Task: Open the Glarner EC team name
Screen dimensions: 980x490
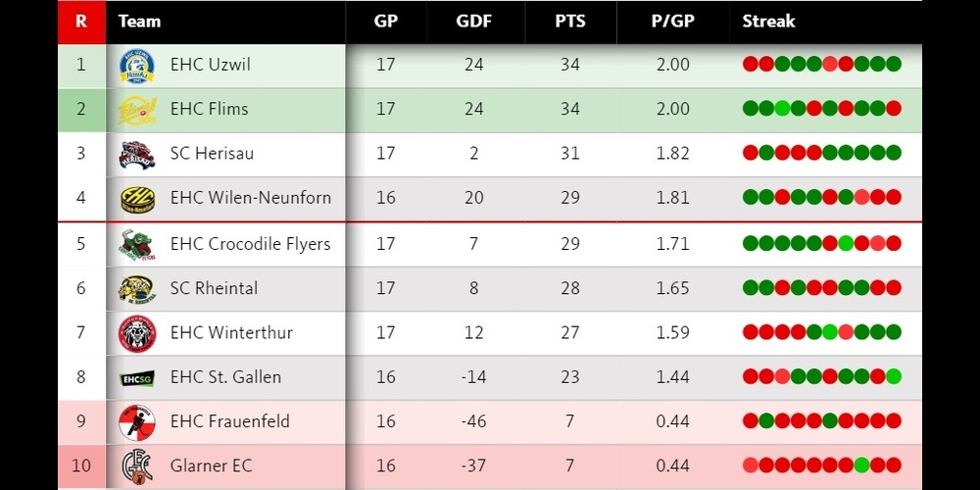Action: click(211, 465)
